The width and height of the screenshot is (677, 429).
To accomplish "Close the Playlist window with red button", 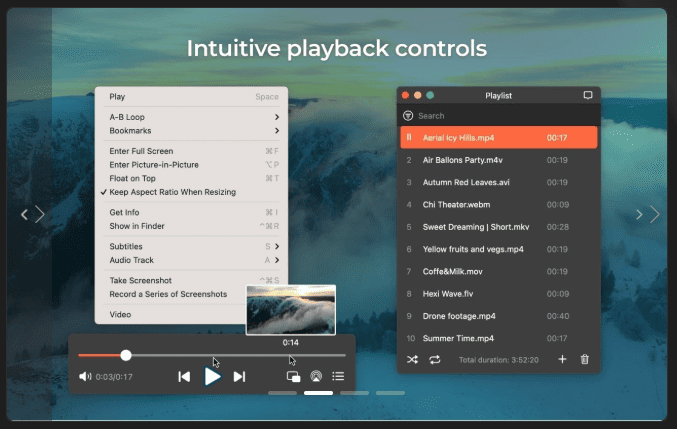I will point(405,95).
